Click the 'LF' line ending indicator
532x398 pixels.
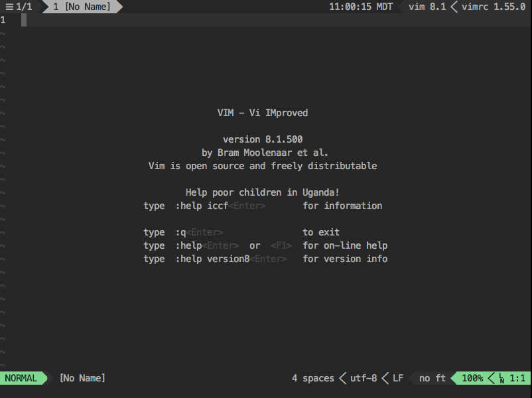(398, 378)
